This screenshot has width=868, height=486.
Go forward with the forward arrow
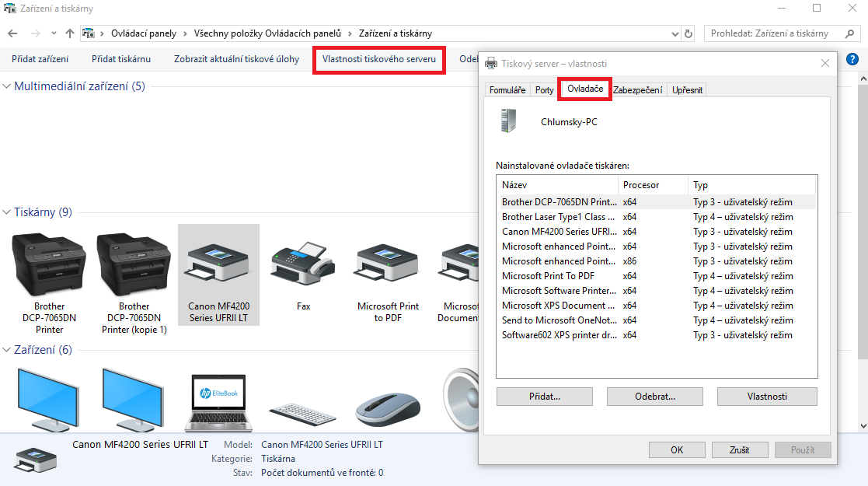click(x=36, y=33)
